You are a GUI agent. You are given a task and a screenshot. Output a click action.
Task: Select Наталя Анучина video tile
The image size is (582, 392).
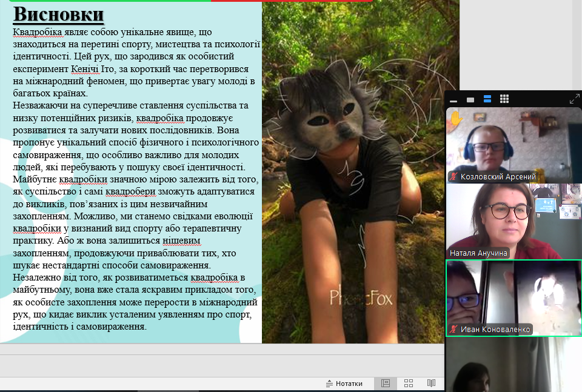click(x=513, y=221)
